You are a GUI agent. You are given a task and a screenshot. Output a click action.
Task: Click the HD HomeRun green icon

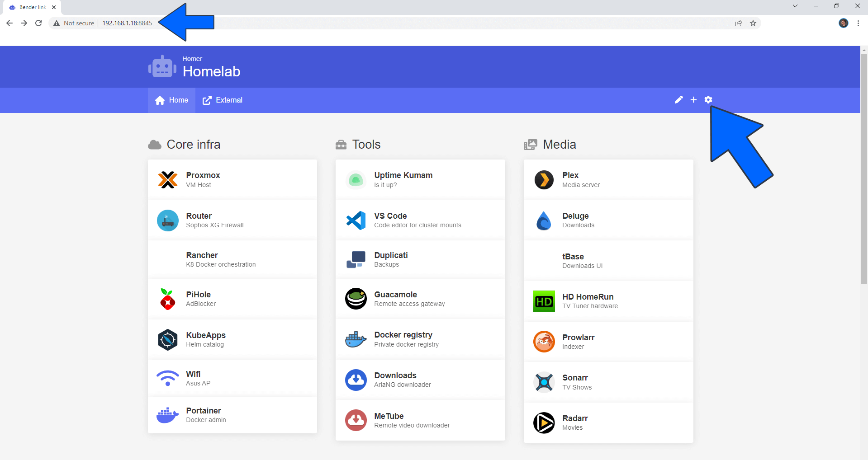click(544, 301)
